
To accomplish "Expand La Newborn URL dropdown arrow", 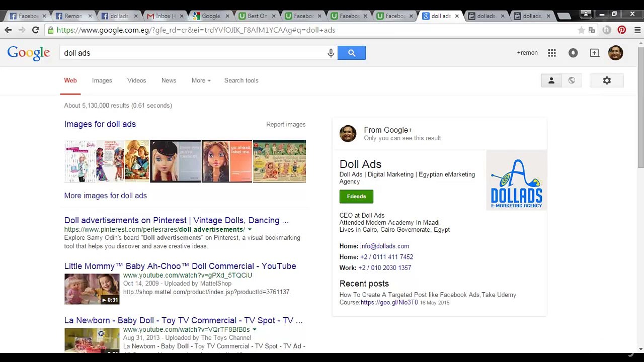I will (x=254, y=330).
